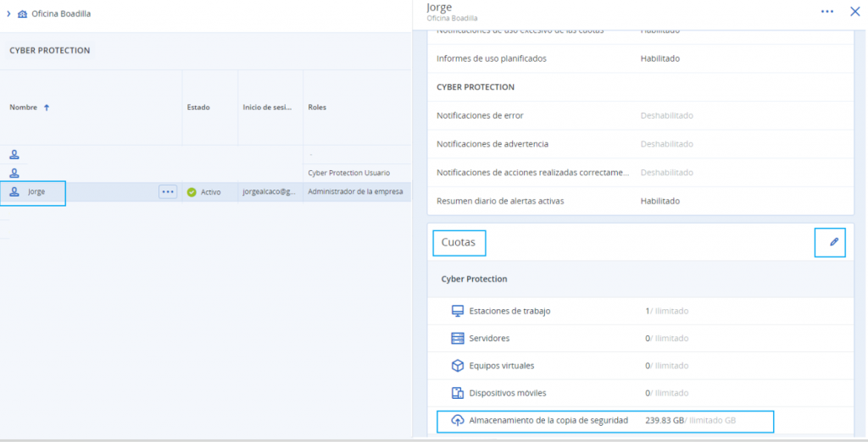Sort the table by the Nombre column header
This screenshot has width=868, height=442.
23,108
